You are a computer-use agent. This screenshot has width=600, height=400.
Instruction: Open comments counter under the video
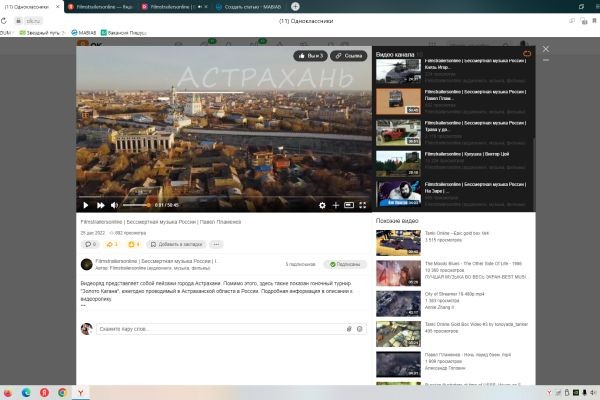(90, 244)
